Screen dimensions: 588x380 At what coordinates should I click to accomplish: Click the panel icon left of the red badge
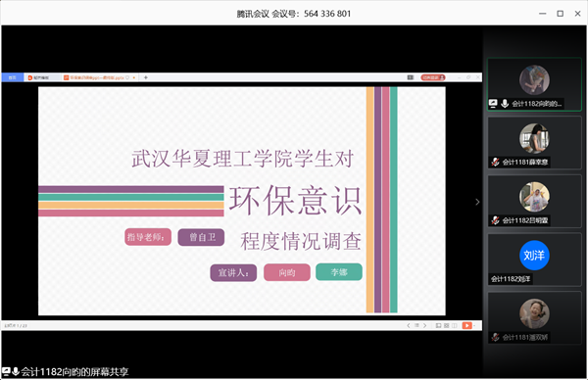[411, 77]
